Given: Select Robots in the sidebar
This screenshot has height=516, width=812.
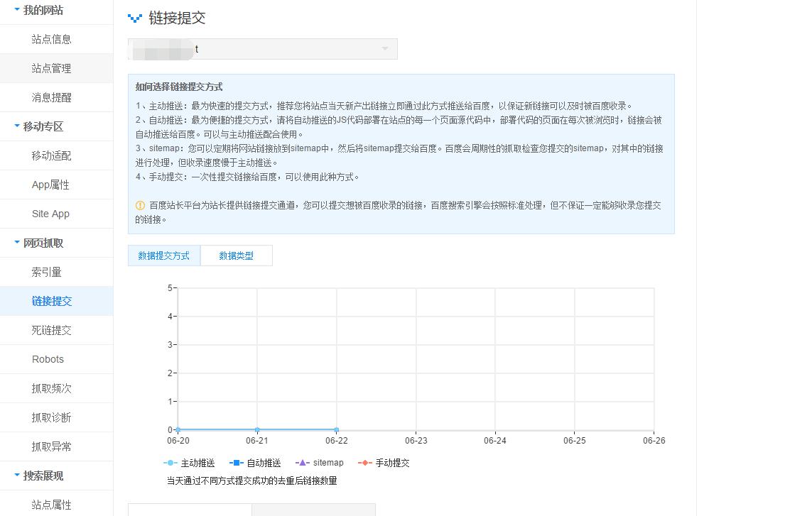Looking at the screenshot, I should [48, 359].
